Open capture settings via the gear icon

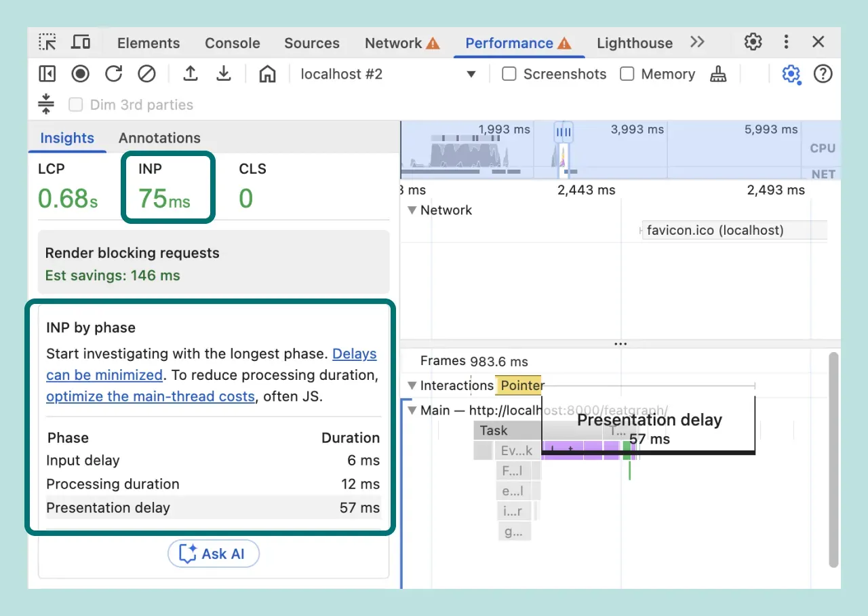pyautogui.click(x=791, y=74)
